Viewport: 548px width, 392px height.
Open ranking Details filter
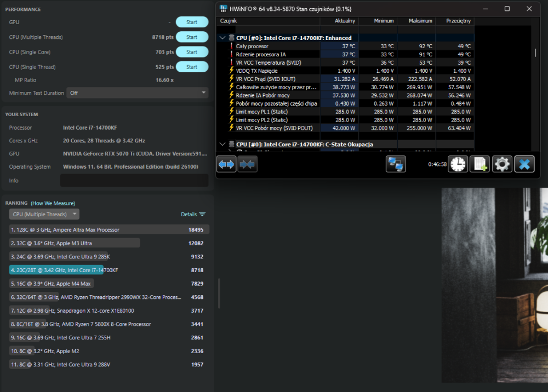pos(193,214)
